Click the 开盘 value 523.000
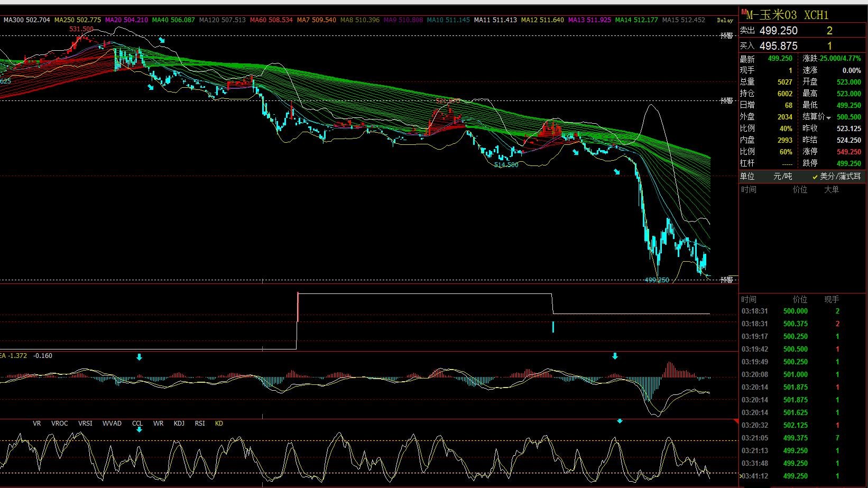Viewport: 868px width, 488px height. (x=849, y=82)
